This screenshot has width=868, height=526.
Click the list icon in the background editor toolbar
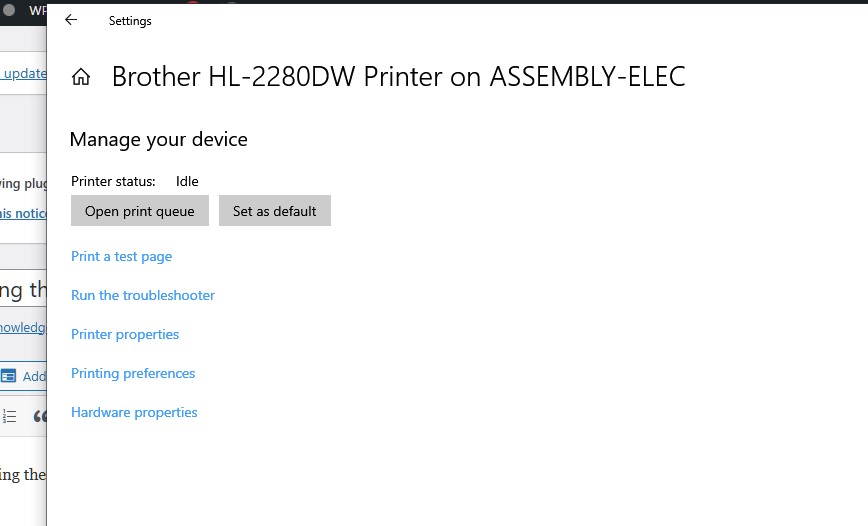(9, 416)
